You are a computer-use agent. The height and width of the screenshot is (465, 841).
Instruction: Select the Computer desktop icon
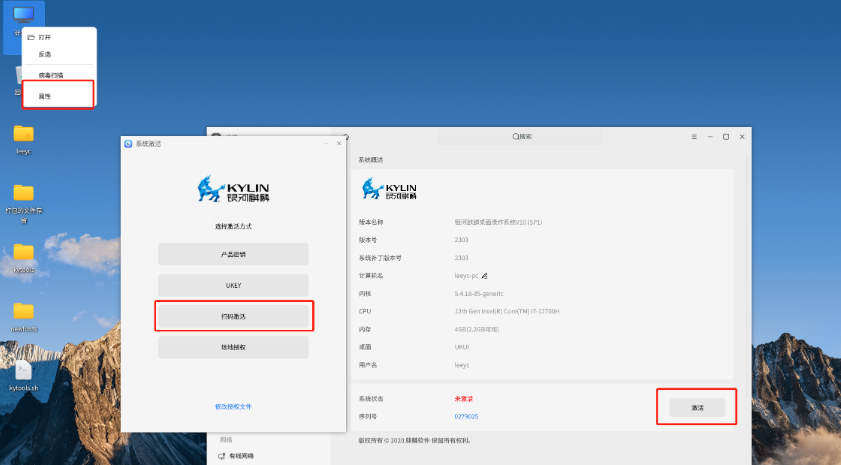coord(23,15)
